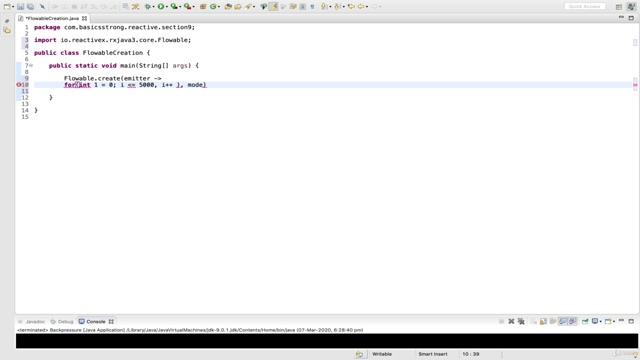Click the Remove Launch icon in the Console
The width and height of the screenshot is (640, 360).
[x=511, y=322]
